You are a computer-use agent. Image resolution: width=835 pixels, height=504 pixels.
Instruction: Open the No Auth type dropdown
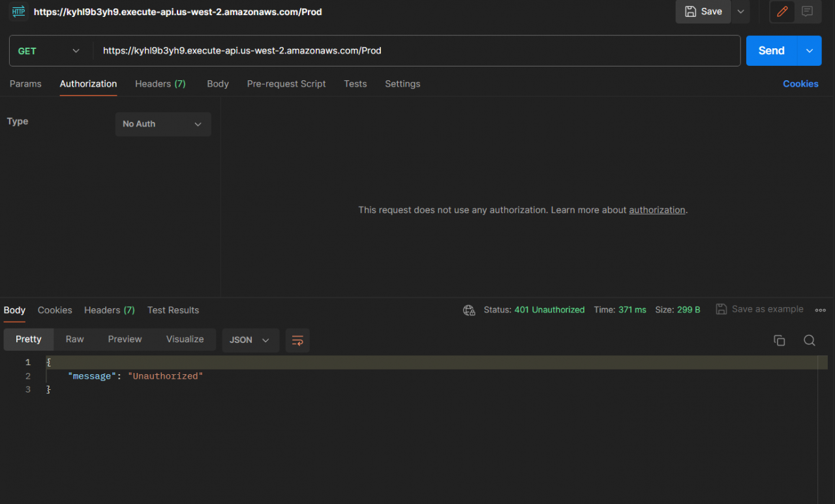(x=162, y=124)
